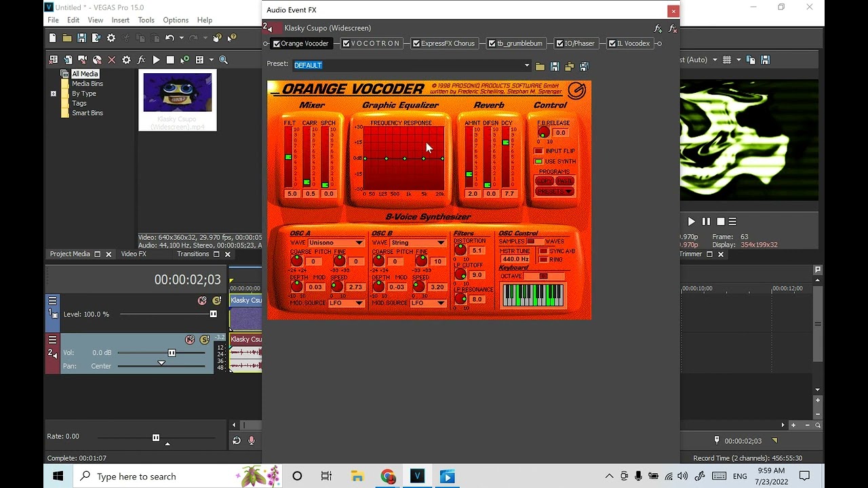868x488 pixels.
Task: Open OSC A wave dropdown showing Unisono
Action: click(x=337, y=243)
